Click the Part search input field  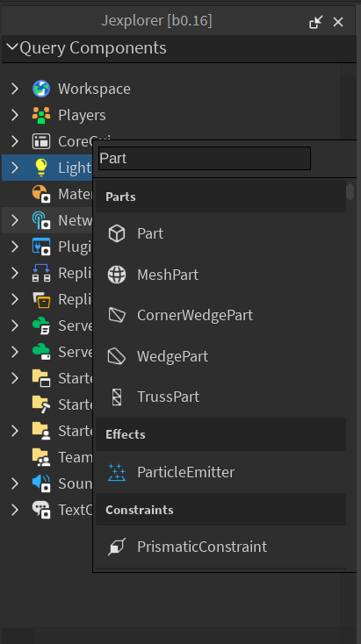coord(205,158)
